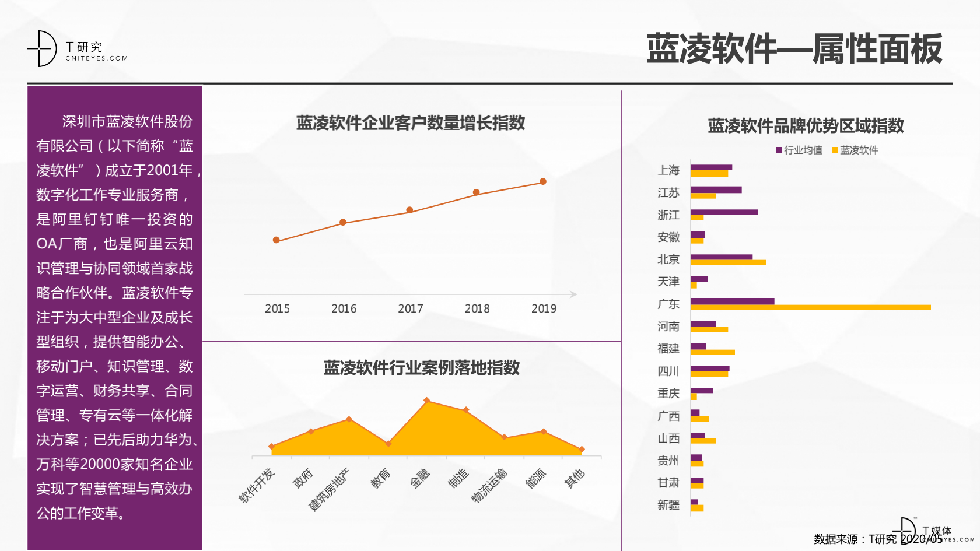Click the 上海 region label
Screen dimensions: 980x551
(x=668, y=170)
